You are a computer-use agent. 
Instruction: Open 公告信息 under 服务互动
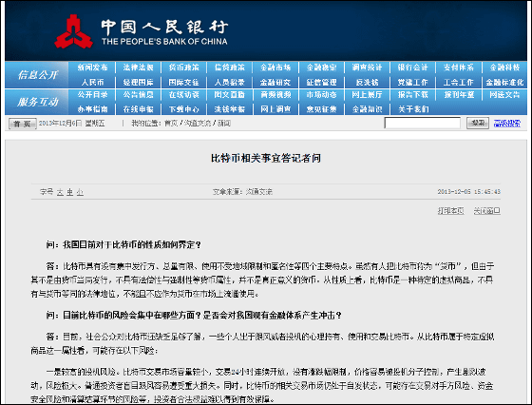[138, 95]
